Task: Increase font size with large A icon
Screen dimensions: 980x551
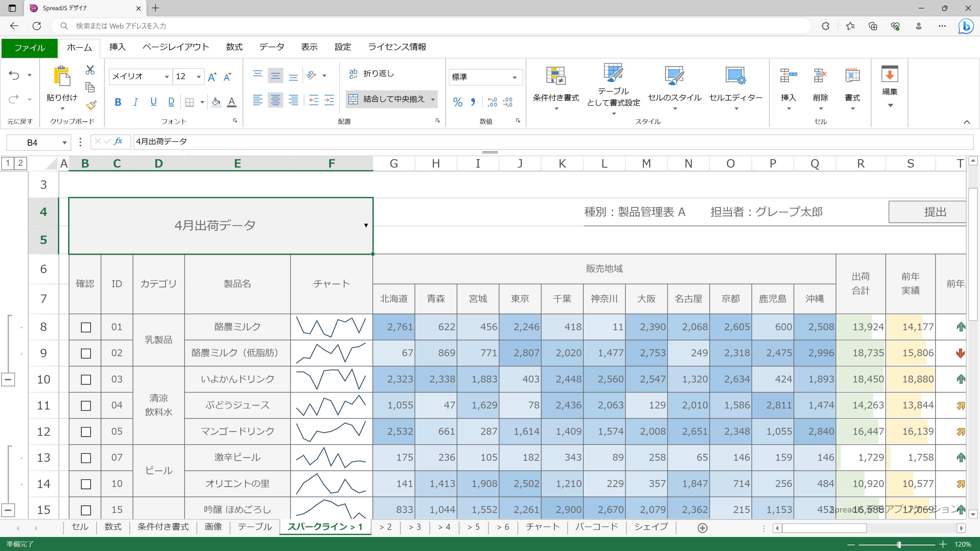Action: pyautogui.click(x=212, y=77)
